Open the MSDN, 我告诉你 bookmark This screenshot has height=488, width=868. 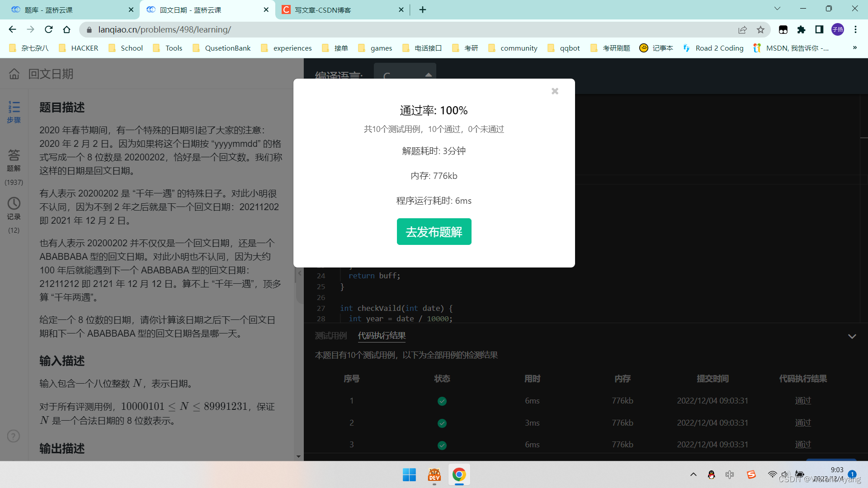791,48
